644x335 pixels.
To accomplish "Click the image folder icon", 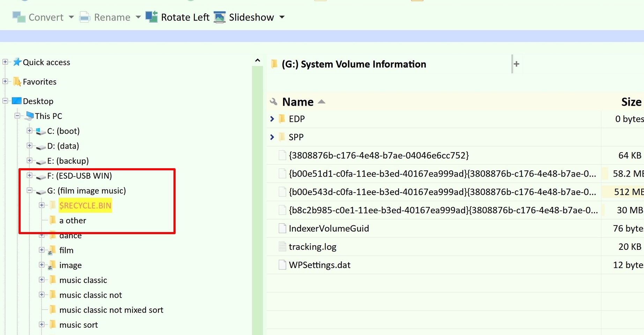I will tap(52, 265).
